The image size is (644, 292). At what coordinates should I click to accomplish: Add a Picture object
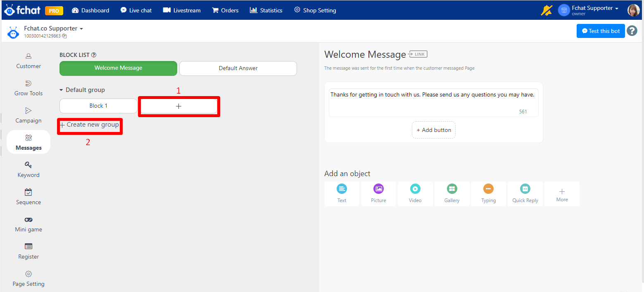click(378, 194)
